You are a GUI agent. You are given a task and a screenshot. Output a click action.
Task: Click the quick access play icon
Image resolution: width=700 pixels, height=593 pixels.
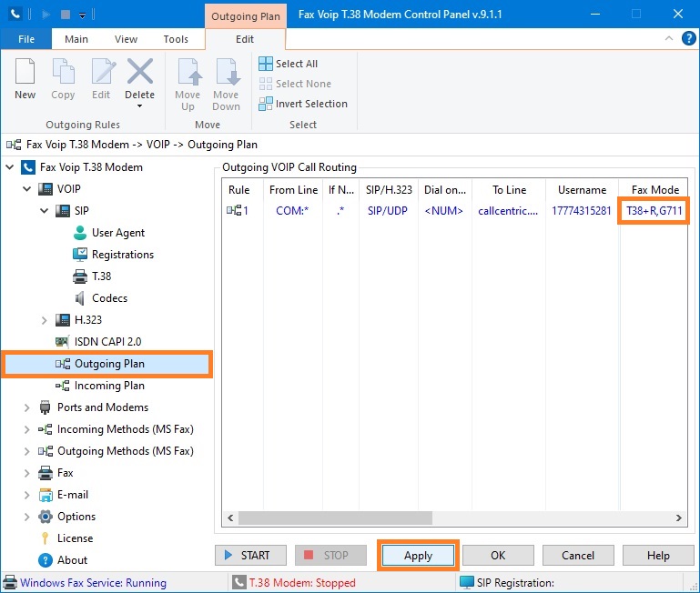(x=46, y=15)
